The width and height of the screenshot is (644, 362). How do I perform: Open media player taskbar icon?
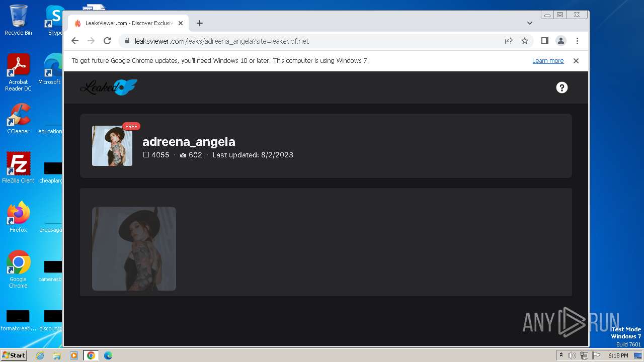(x=73, y=355)
